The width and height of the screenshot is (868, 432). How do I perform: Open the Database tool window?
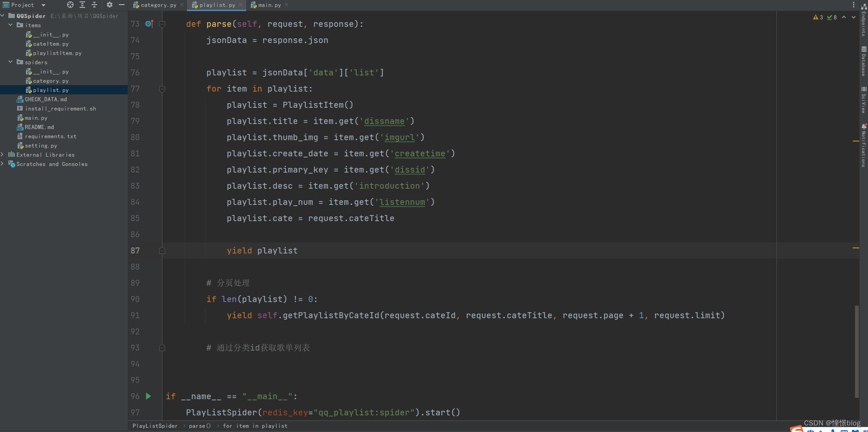[863, 61]
